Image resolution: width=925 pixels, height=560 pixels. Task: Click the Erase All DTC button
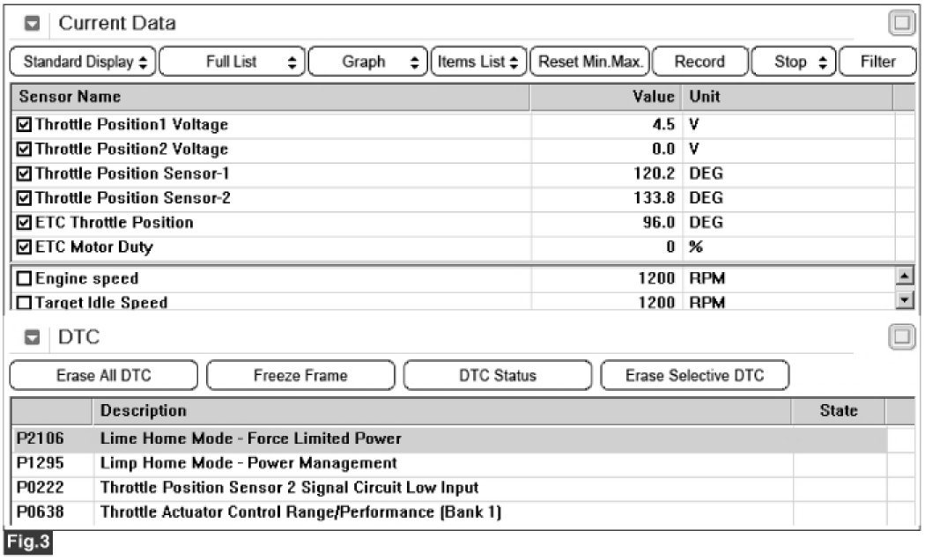(104, 376)
